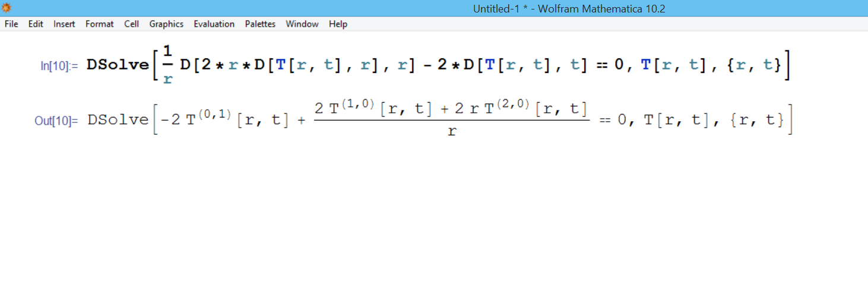Open the Palettes menu
This screenshot has width=868, height=285.
point(260,24)
